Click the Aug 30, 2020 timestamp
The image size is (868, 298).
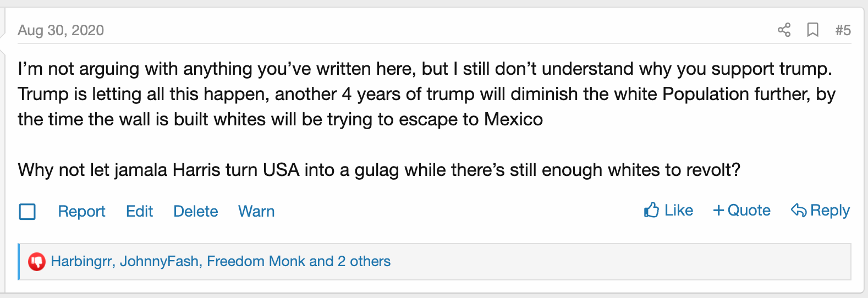(x=61, y=30)
